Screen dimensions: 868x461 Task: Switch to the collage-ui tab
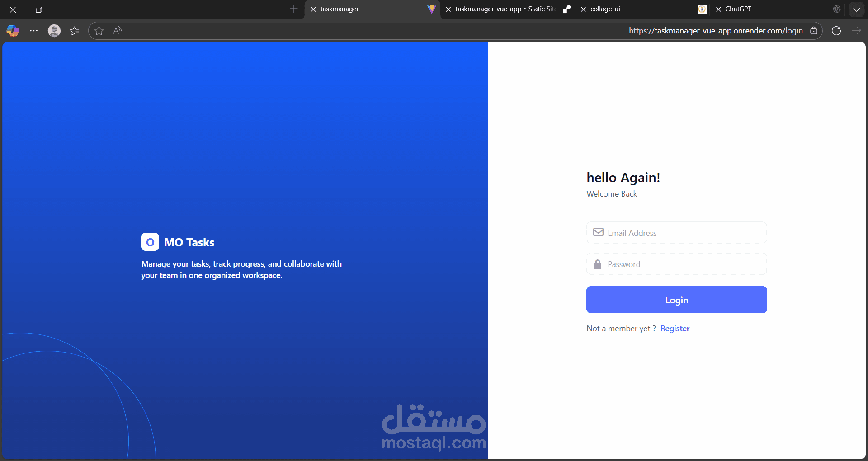(x=605, y=9)
